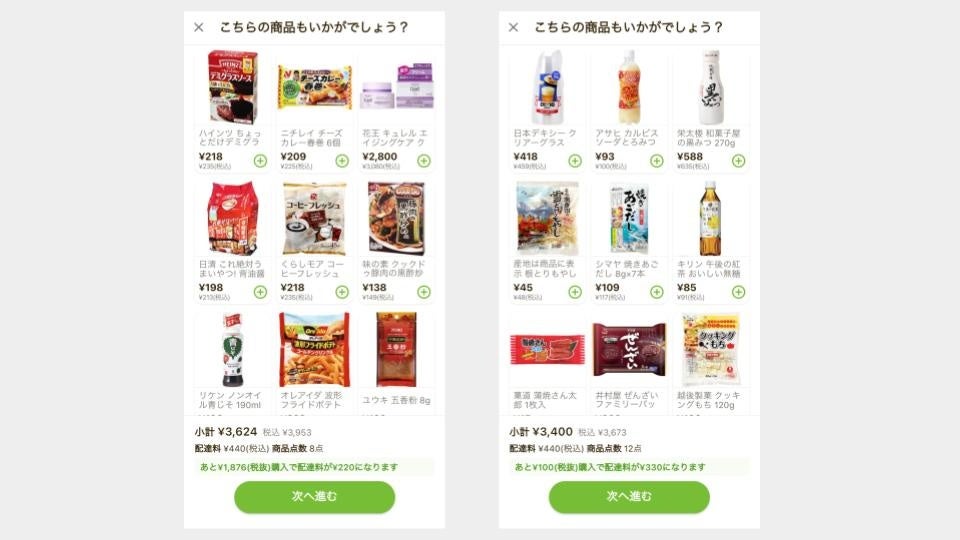Screen dimensions: 960x540
Task: Add ¥45 bean sprouts with plus icon
Action: (575, 292)
